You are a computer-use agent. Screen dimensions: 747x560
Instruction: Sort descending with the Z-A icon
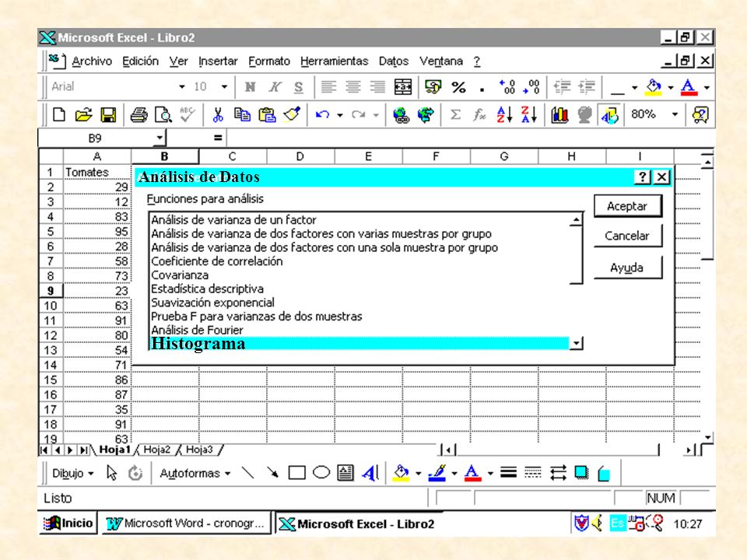click(x=529, y=115)
